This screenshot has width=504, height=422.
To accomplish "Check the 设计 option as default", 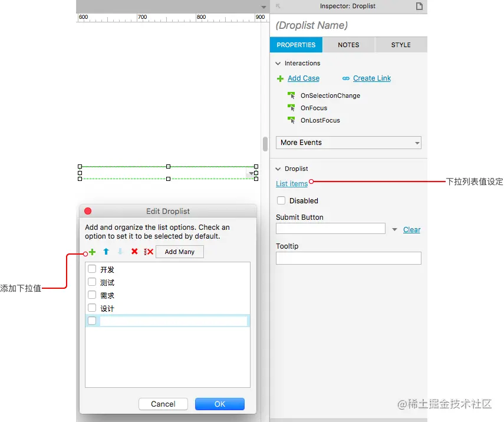I will pos(92,308).
